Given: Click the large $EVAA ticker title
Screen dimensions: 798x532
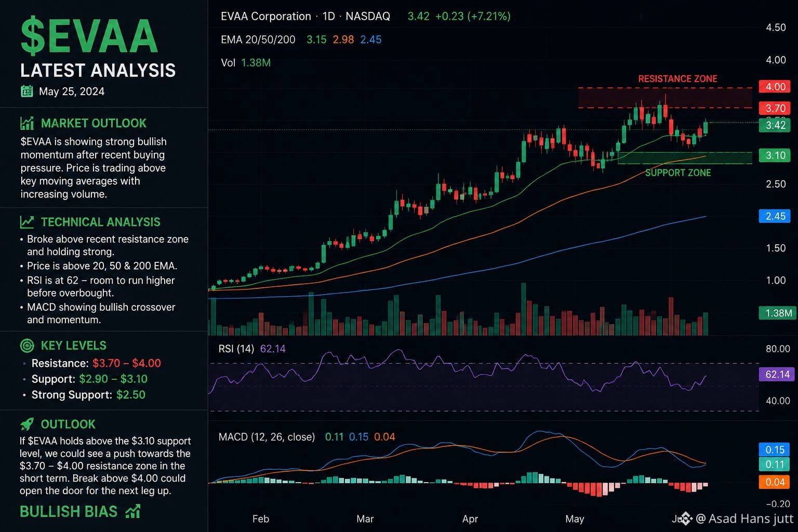Looking at the screenshot, I should click(x=89, y=36).
